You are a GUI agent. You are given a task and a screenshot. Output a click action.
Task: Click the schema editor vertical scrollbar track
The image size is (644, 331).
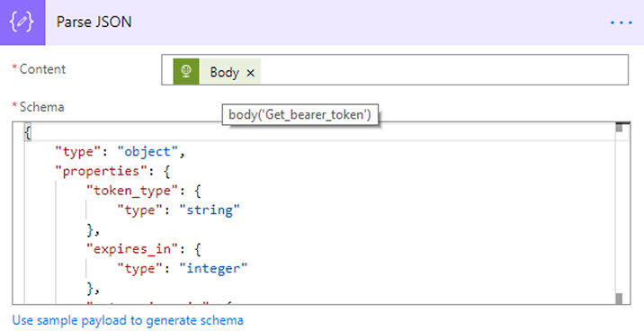pos(620,213)
